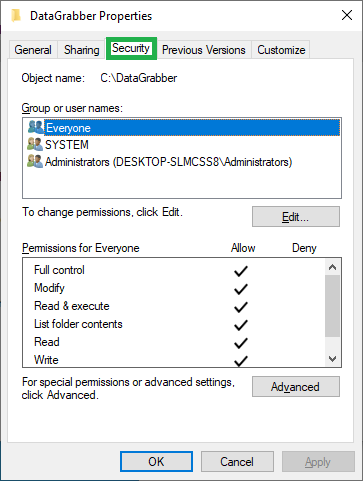The image size is (363, 481).
Task: Click the Modify Allow checkmark
Action: point(241,289)
